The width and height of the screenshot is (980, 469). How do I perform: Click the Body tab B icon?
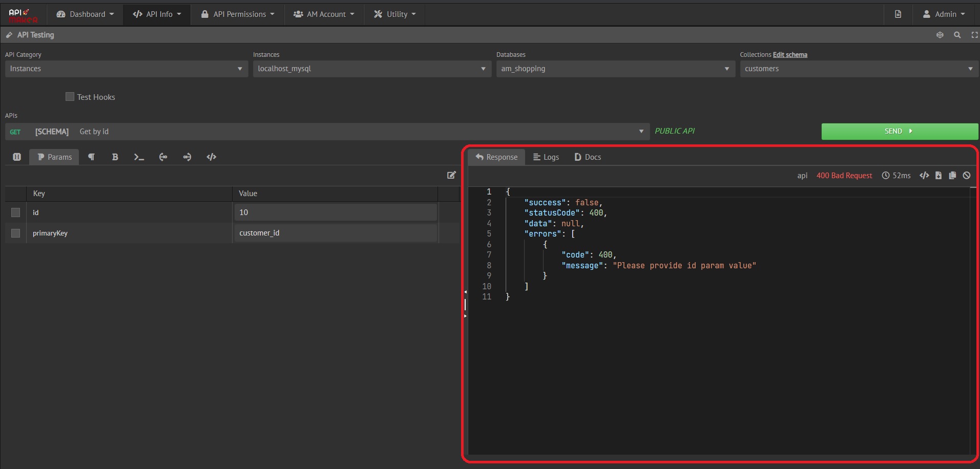(115, 157)
